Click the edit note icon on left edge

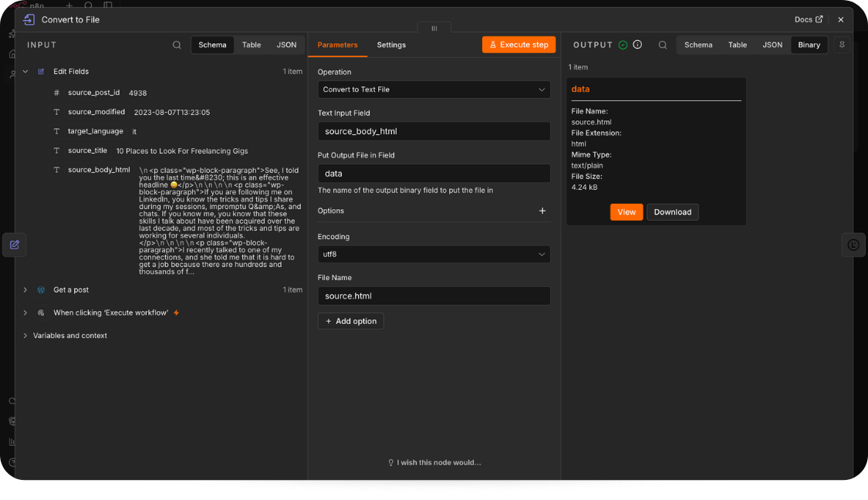coord(15,245)
